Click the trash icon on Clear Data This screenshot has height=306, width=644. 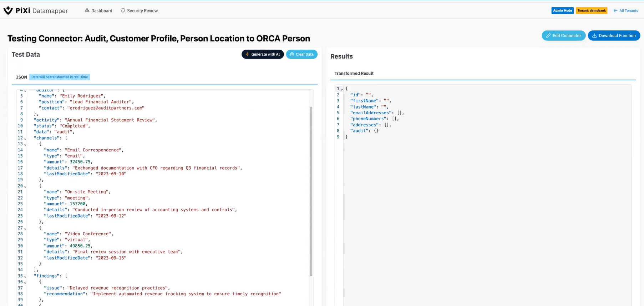[292, 54]
